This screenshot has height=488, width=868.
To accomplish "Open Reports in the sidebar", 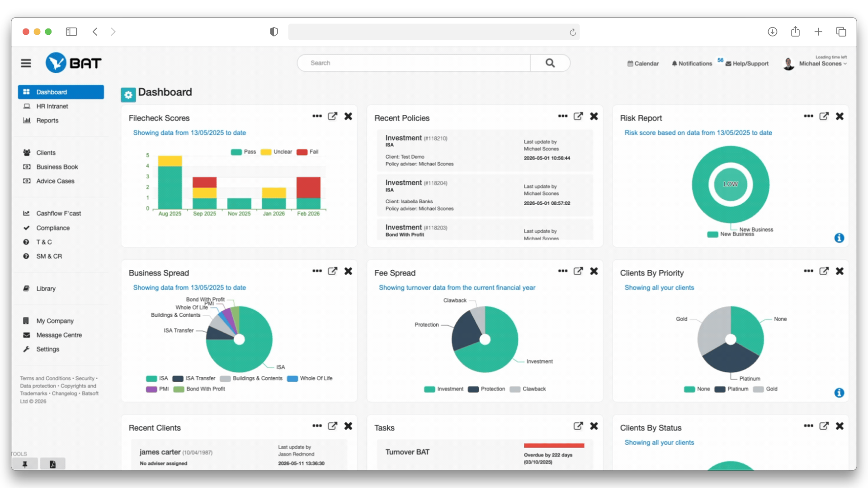I will click(47, 120).
